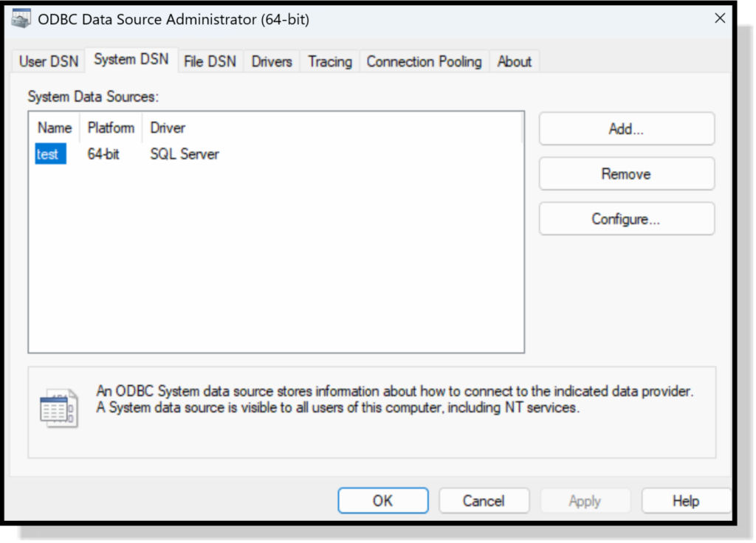Open the File DSN tab
Viewport: 756px width, 543px height.
pyautogui.click(x=210, y=62)
